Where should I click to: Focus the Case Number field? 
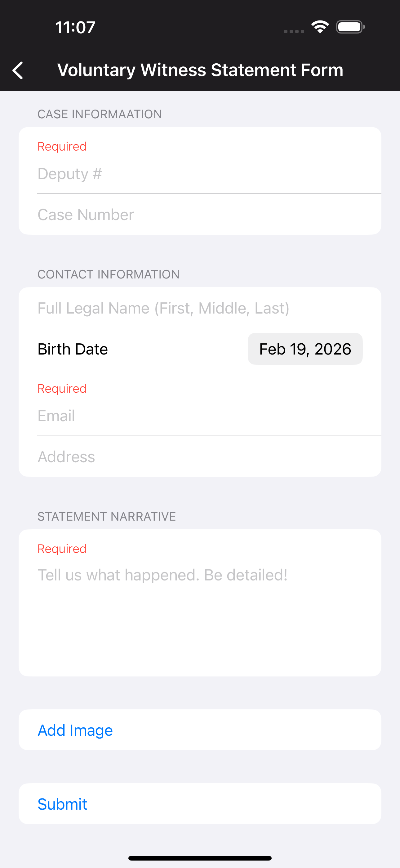click(200, 215)
